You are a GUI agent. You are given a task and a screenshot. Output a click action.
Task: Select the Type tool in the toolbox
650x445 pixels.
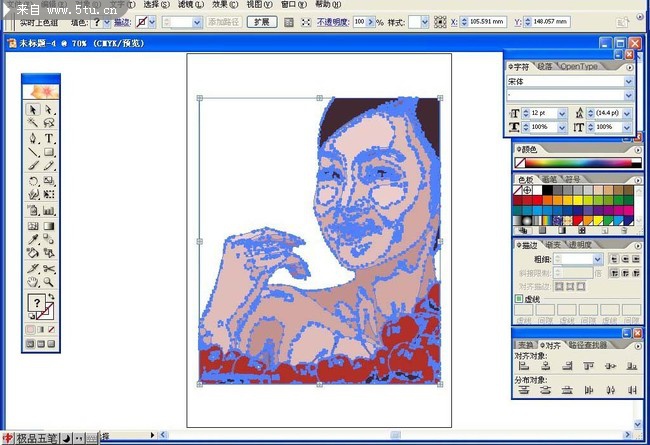[49, 138]
